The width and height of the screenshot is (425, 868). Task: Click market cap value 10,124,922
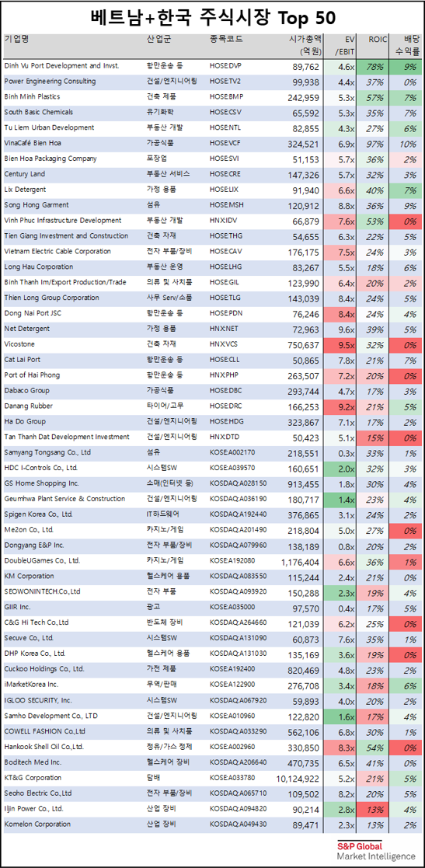299,779
